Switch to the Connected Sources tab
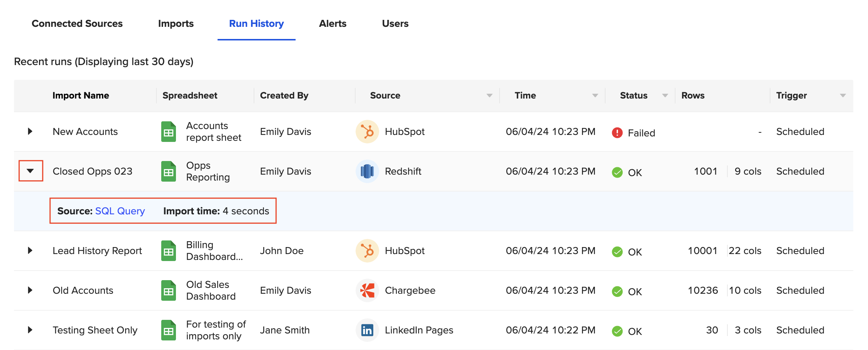 pyautogui.click(x=77, y=24)
